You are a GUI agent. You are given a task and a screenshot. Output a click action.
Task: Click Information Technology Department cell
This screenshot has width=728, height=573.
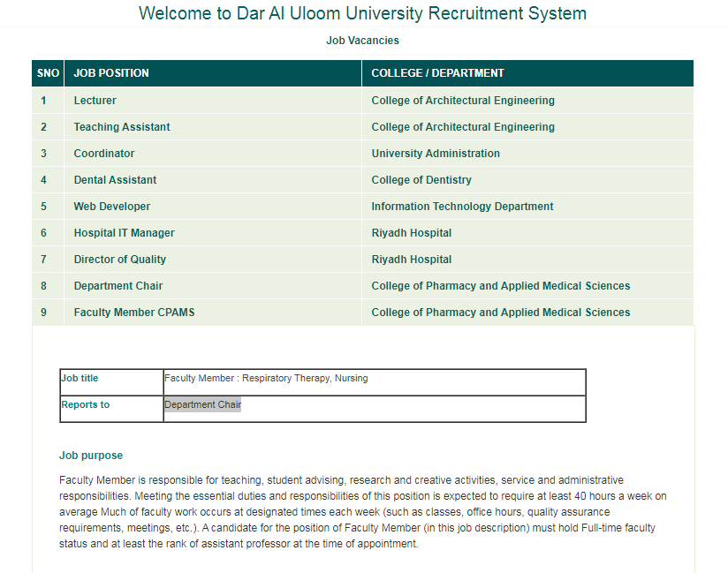point(462,207)
